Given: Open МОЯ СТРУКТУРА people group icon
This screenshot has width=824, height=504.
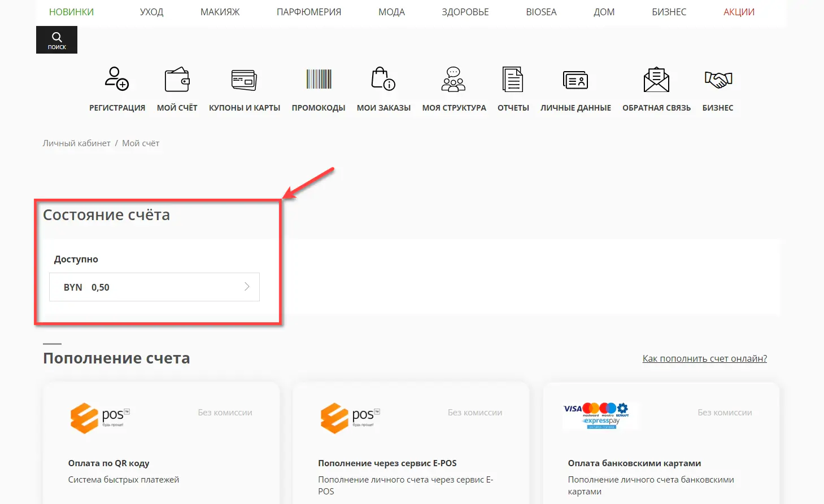Looking at the screenshot, I should (x=454, y=80).
